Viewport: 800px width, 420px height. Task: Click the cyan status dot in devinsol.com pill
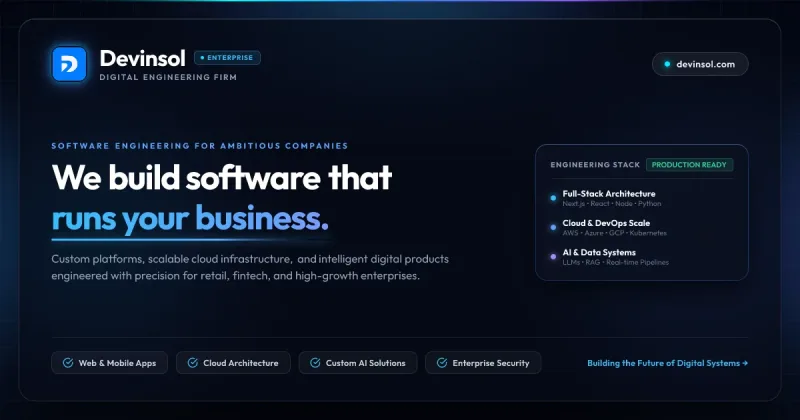pos(667,64)
